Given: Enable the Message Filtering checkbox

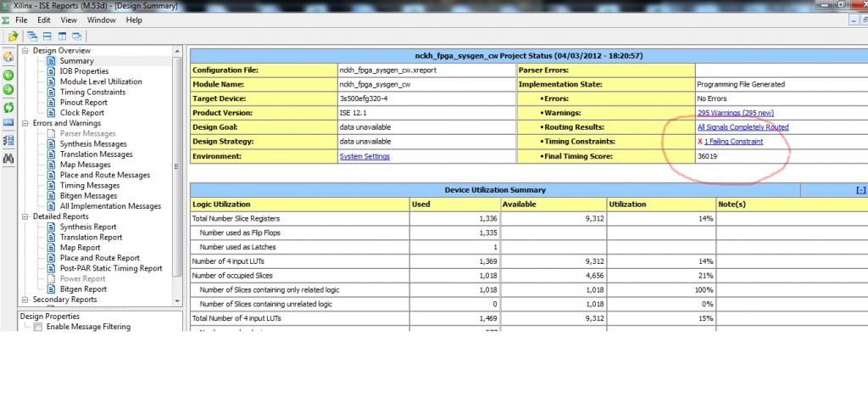Looking at the screenshot, I should 37,327.
